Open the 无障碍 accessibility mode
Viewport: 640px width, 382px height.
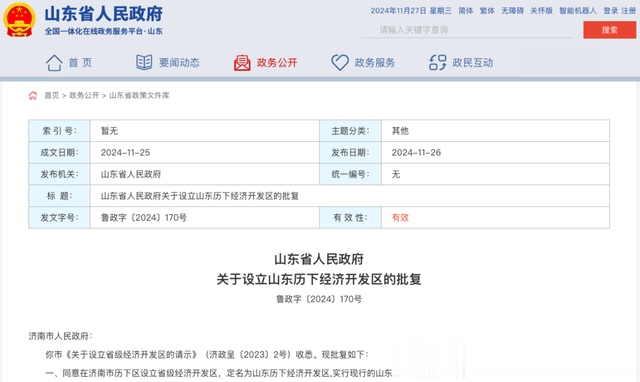tap(512, 11)
